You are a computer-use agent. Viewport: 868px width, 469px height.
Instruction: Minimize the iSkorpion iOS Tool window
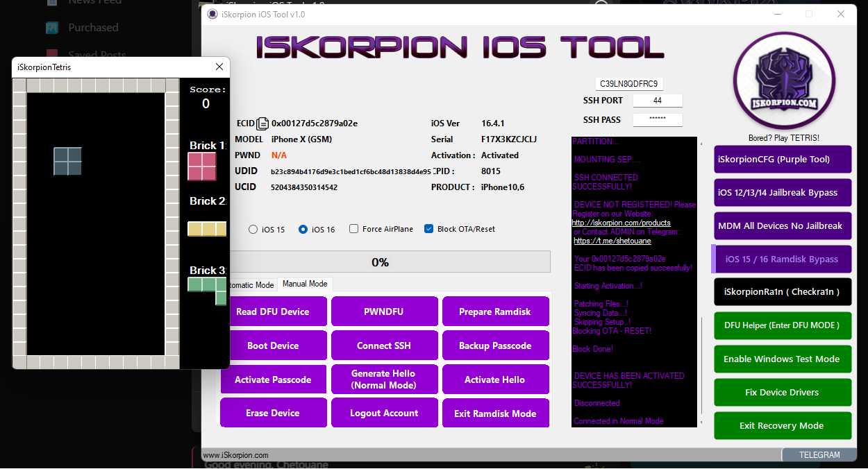(x=777, y=14)
